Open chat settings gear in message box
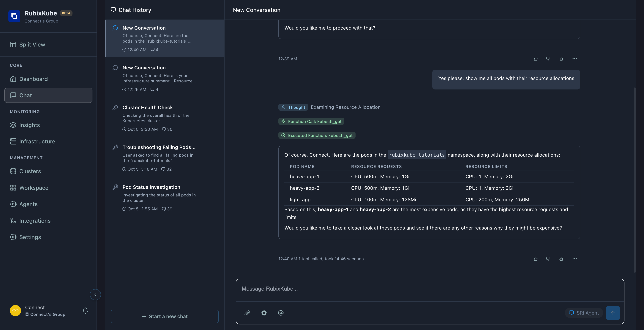644x330 pixels. [264, 313]
